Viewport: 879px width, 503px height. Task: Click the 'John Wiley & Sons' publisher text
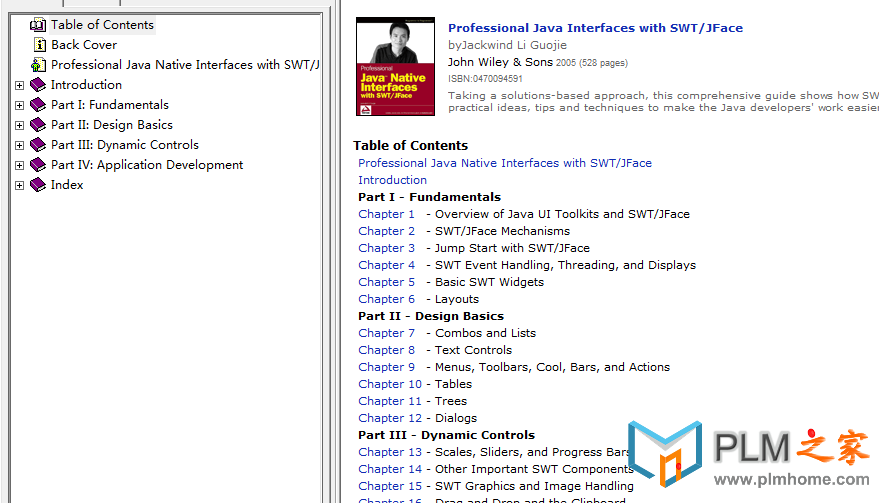tap(500, 62)
